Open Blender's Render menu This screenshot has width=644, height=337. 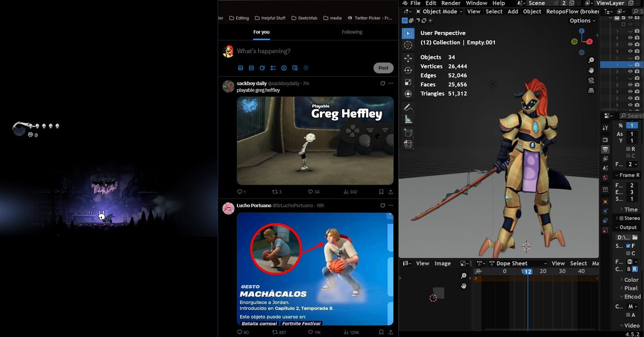coord(451,3)
